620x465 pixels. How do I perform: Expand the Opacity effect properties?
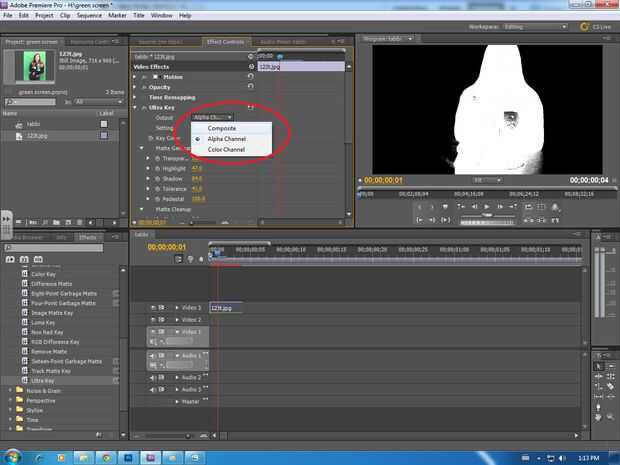pos(135,87)
